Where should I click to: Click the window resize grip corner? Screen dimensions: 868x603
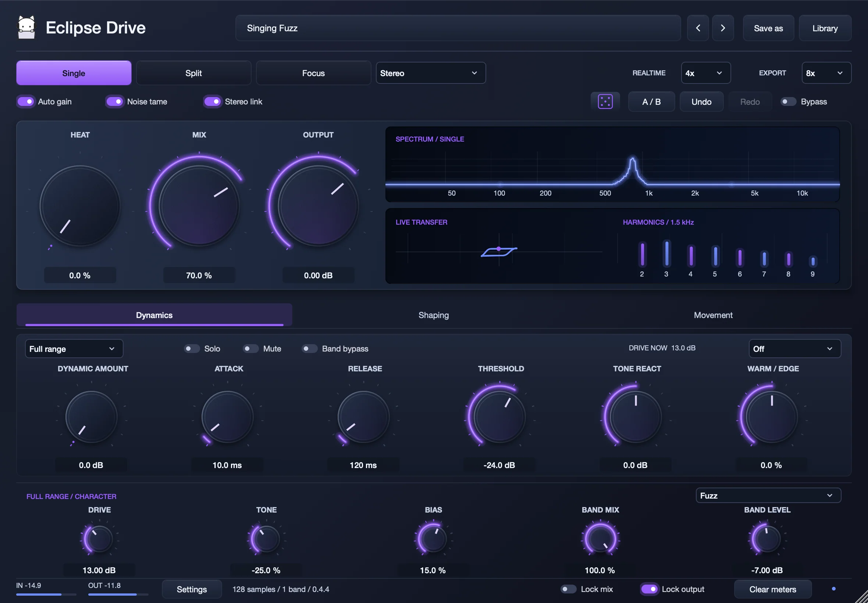click(862, 597)
